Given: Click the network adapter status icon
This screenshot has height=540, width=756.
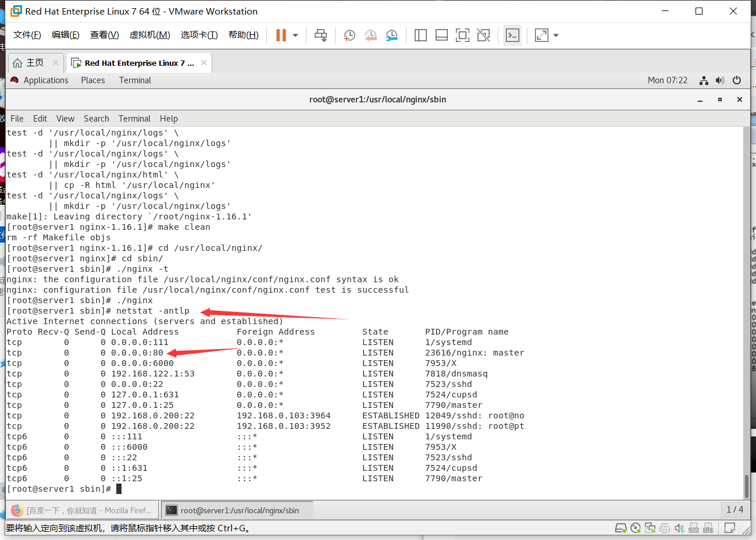Looking at the screenshot, I should click(650, 528).
